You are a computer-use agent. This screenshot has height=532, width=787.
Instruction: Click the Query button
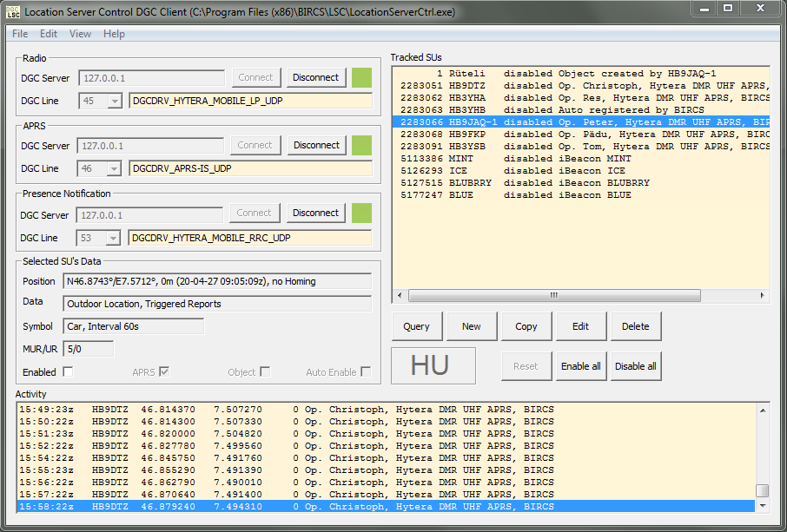coord(416,326)
